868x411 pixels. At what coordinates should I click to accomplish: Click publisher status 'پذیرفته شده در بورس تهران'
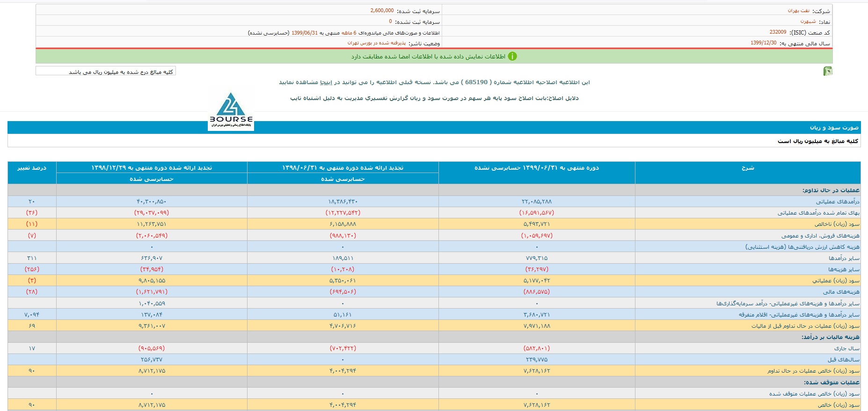pos(377,43)
